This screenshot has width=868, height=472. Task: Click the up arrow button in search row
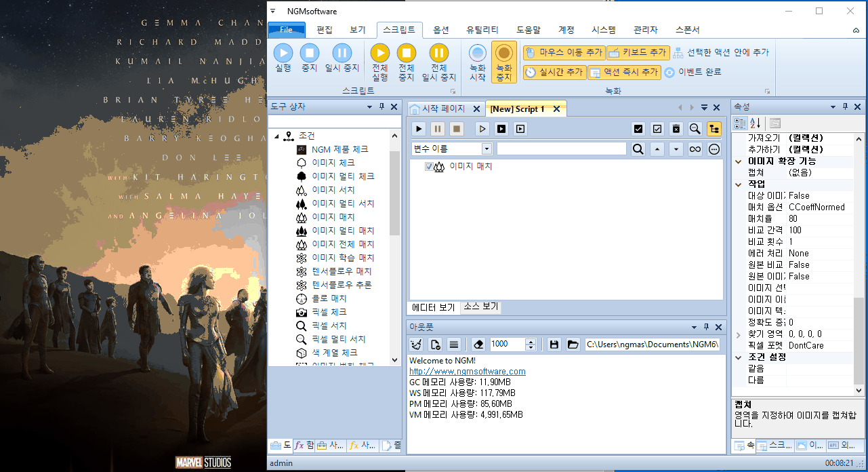tap(657, 149)
